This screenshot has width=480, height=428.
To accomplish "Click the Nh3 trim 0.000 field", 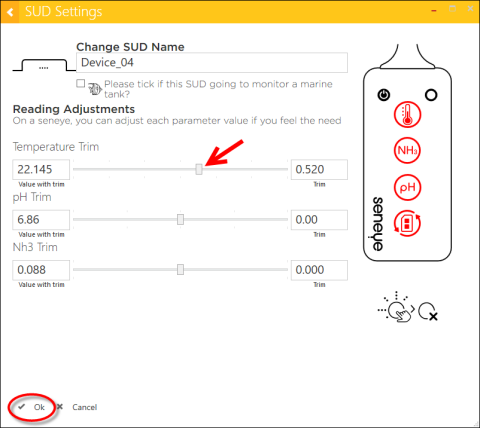I will [319, 270].
